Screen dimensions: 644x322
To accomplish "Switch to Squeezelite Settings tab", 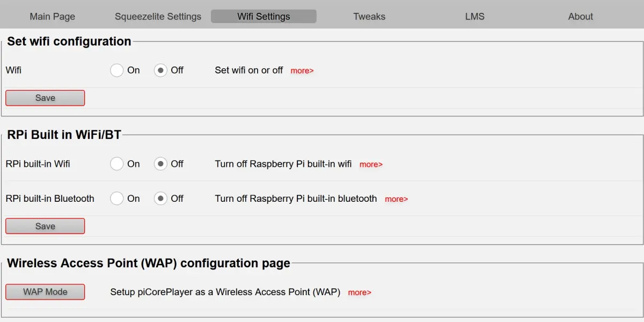I will [x=158, y=17].
